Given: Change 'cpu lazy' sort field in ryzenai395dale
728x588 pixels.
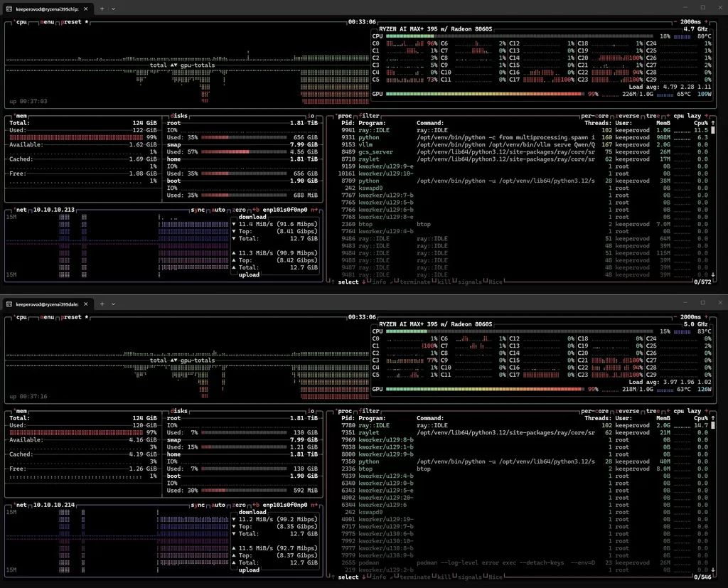Looking at the screenshot, I should [x=687, y=411].
